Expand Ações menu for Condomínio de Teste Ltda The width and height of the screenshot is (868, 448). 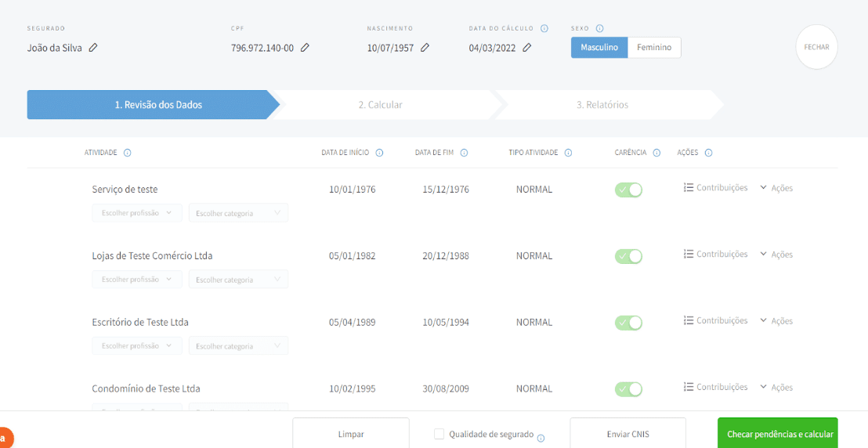point(776,388)
